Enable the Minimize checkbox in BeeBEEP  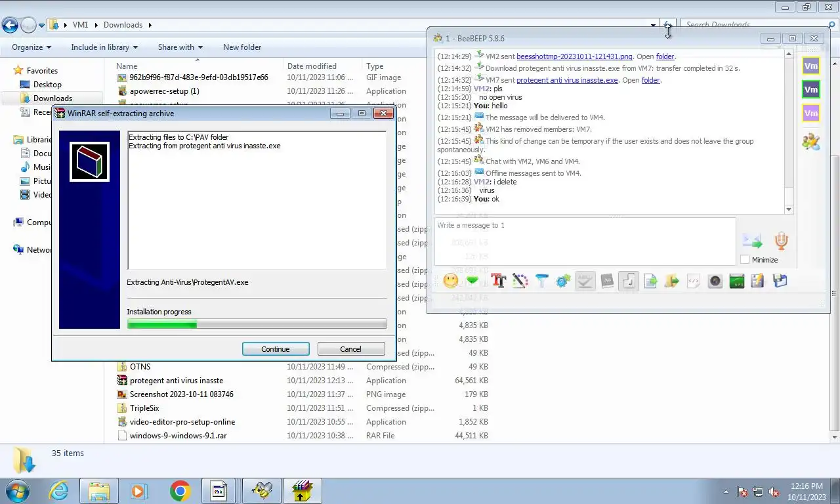[x=745, y=260]
